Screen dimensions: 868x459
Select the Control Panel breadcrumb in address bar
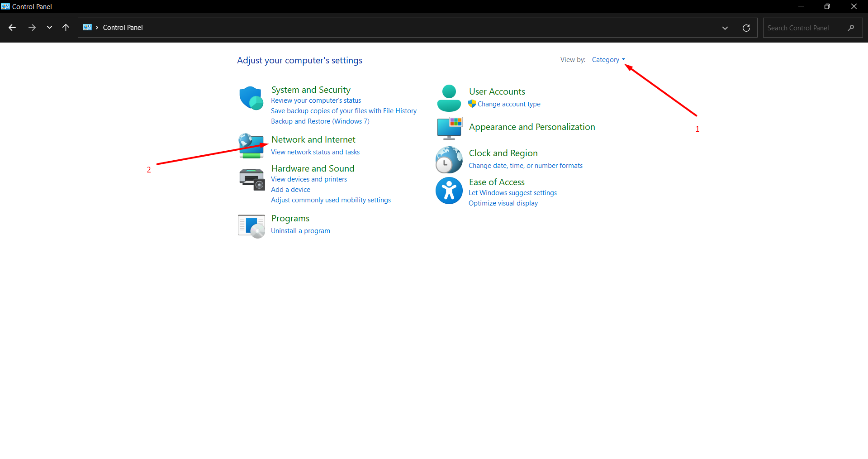123,28
